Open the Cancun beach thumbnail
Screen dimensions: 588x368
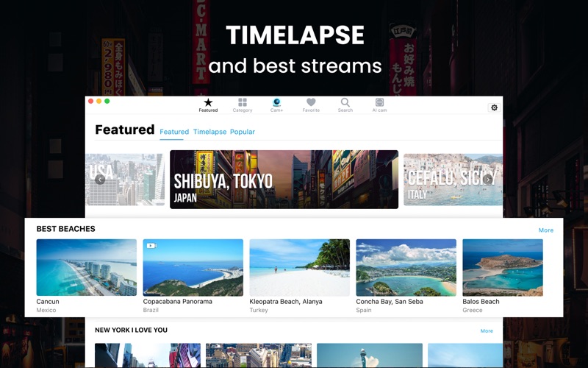pos(87,267)
